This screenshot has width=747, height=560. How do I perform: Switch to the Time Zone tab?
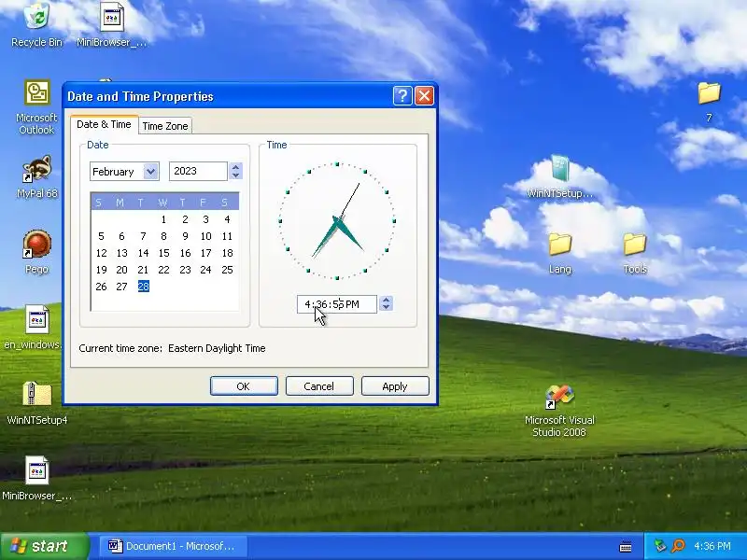tap(165, 126)
